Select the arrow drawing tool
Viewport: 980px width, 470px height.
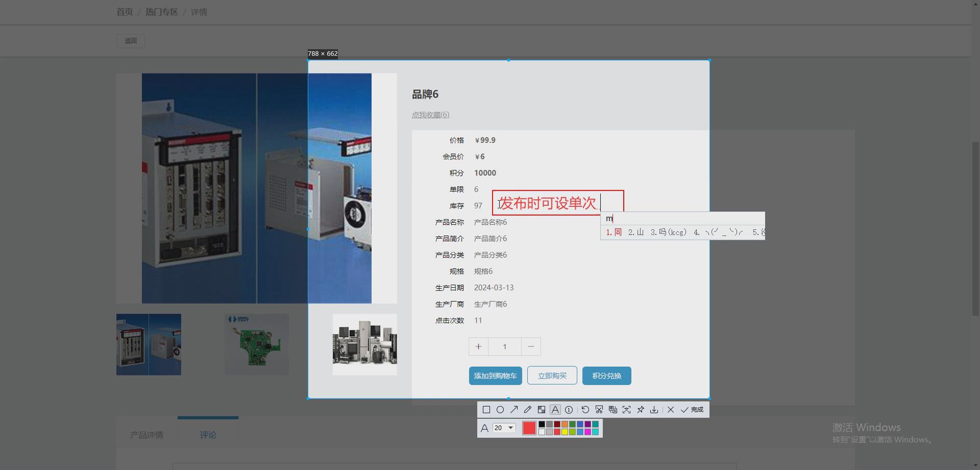pos(514,409)
